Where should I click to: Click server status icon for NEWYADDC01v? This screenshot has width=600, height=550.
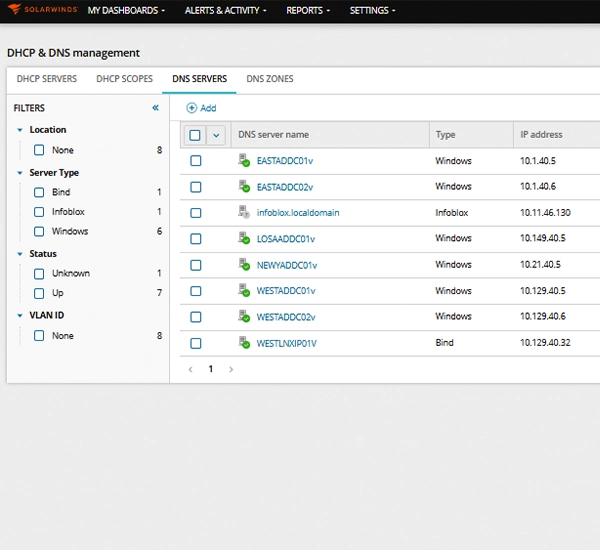coord(244,264)
